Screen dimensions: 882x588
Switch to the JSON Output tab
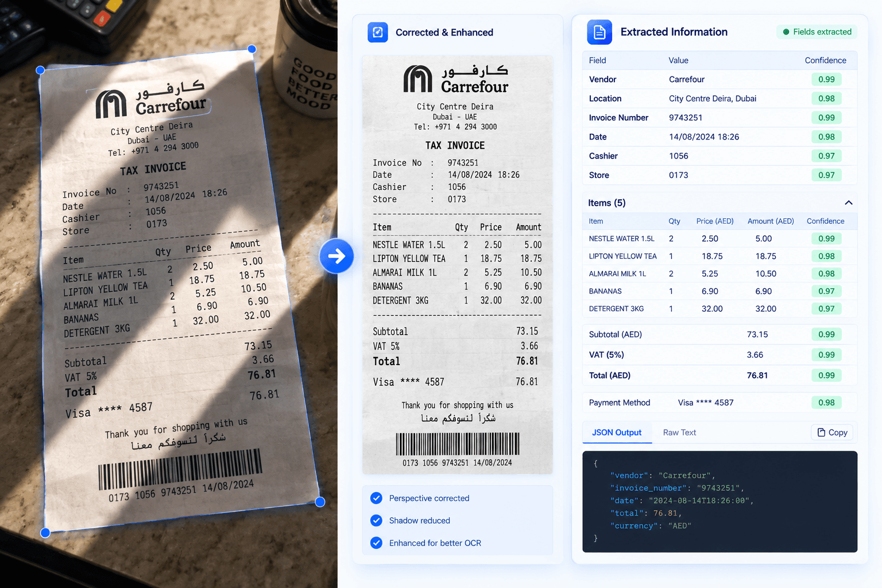(x=617, y=432)
